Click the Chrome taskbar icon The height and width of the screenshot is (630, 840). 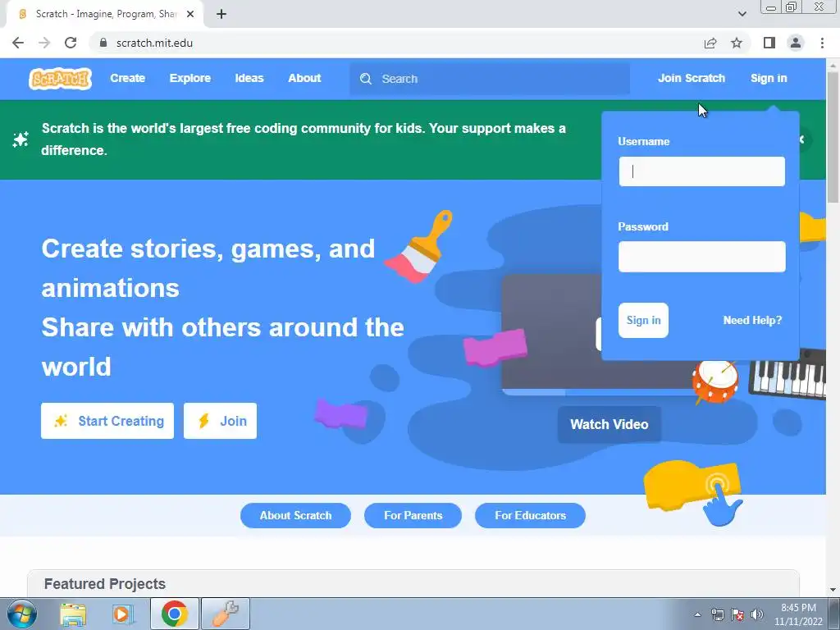pos(174,614)
